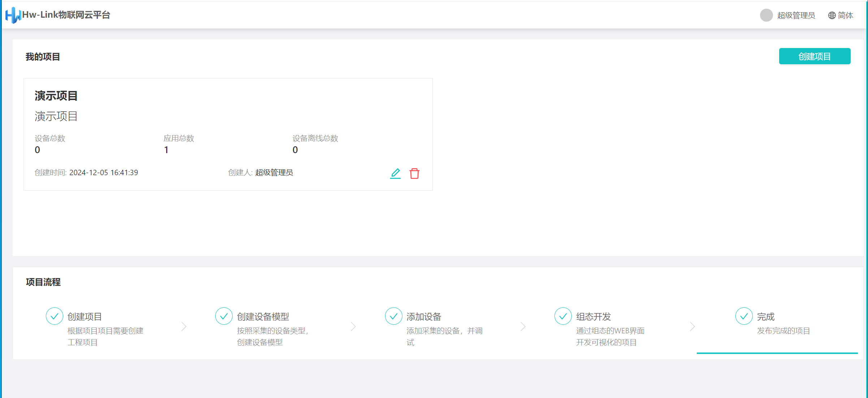Click the 创建时间 label
This screenshot has height=398, width=868.
tap(51, 173)
